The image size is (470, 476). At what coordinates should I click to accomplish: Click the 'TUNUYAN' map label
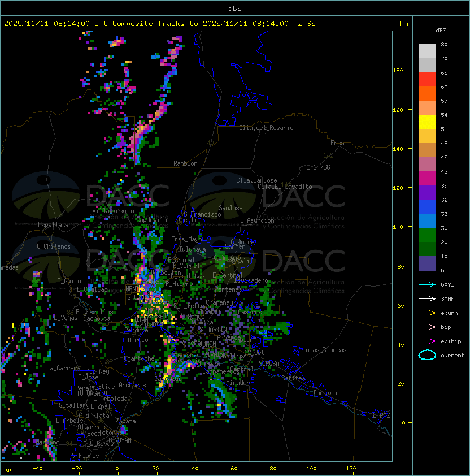point(120,440)
